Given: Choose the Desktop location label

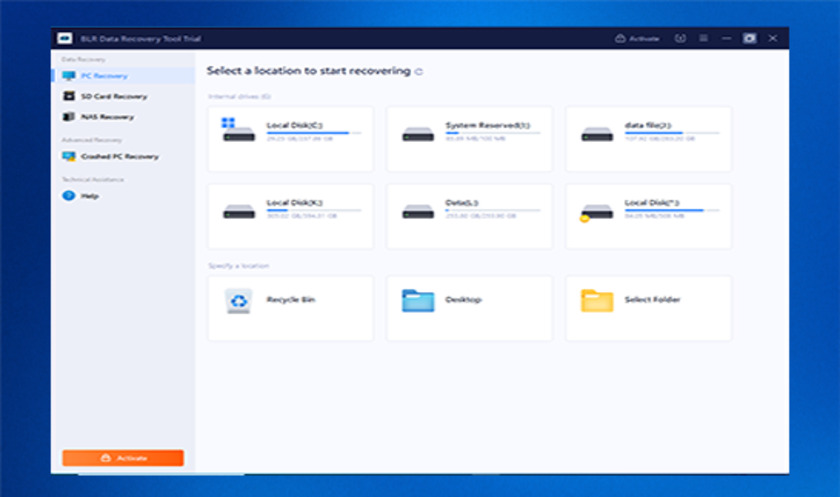Looking at the screenshot, I should click(464, 300).
